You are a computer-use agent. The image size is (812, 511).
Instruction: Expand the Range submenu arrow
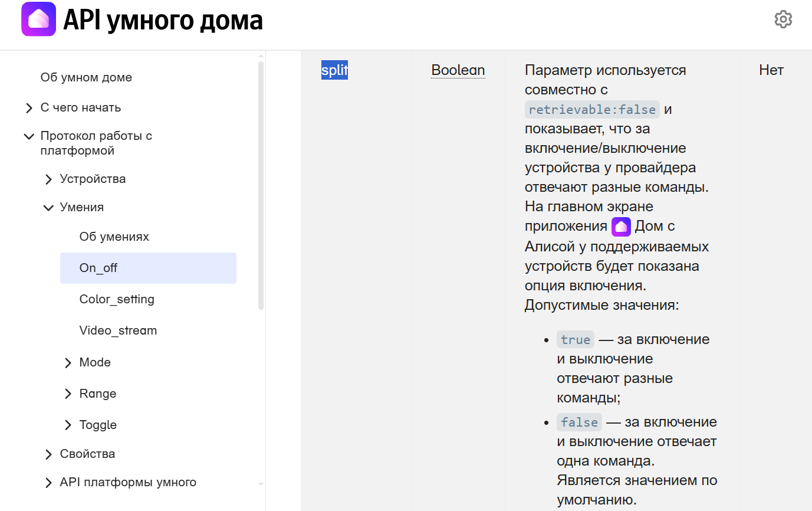click(x=68, y=394)
